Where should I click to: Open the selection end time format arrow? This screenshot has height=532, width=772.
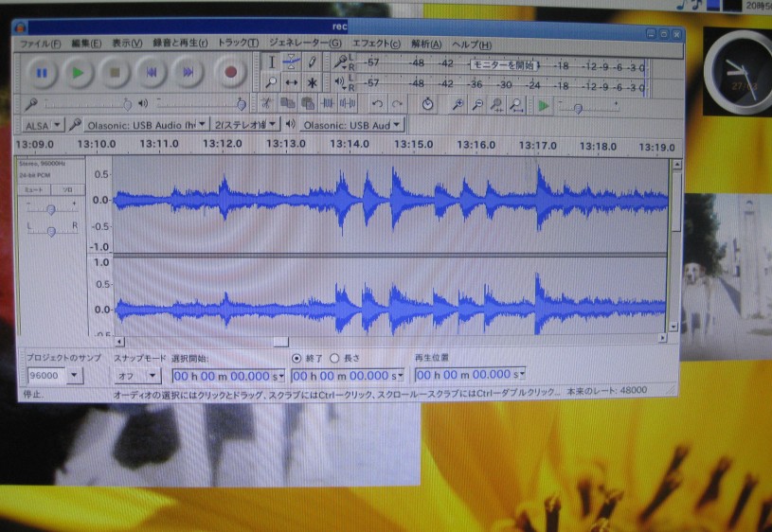tap(401, 376)
